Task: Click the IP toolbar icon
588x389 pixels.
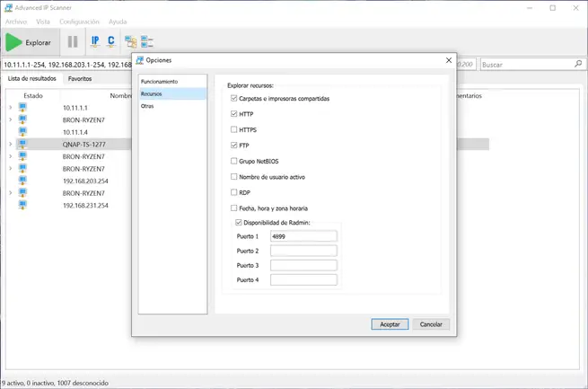Action: pyautogui.click(x=95, y=41)
